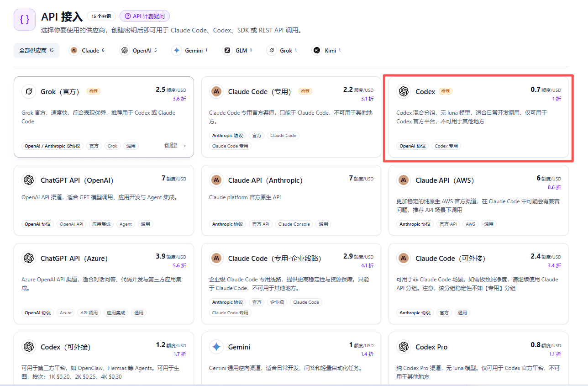Click the 推荐 badge beside Claude Code（专用）
The image size is (588, 386).
click(305, 91)
